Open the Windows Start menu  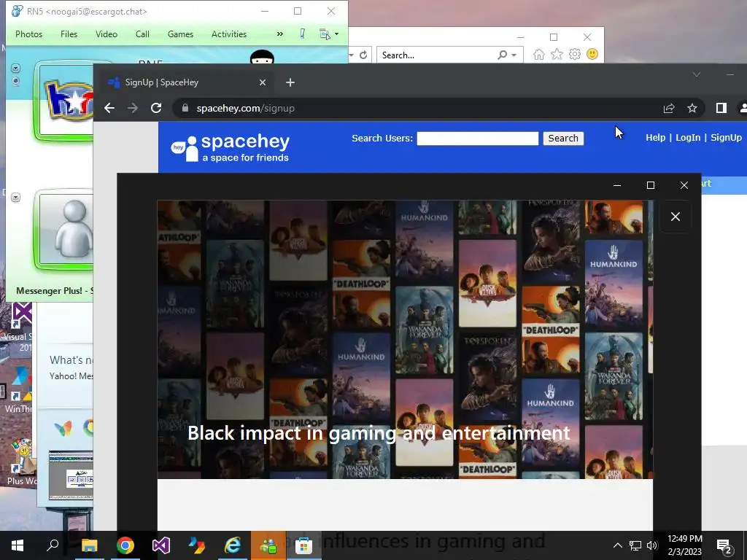click(18, 545)
